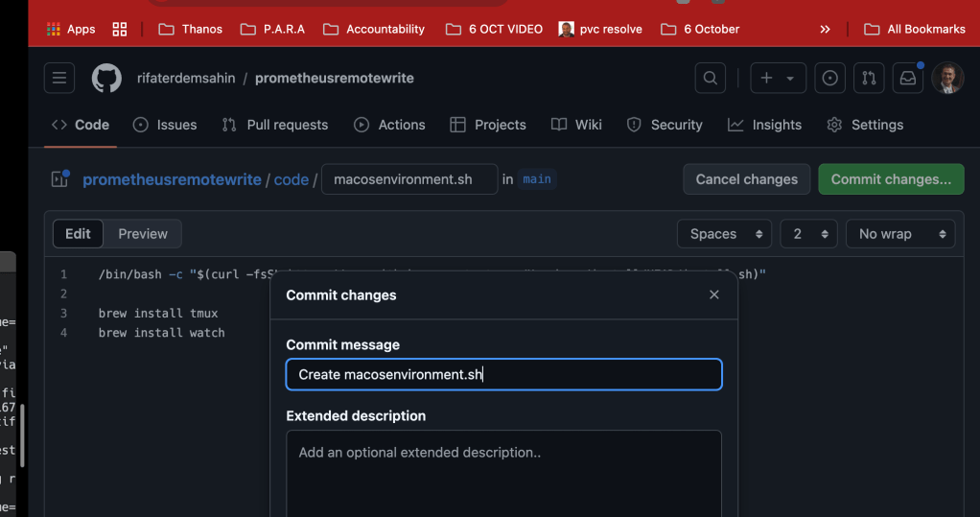This screenshot has height=517, width=980.
Task: Open the notifications inbox icon
Action: click(907, 78)
